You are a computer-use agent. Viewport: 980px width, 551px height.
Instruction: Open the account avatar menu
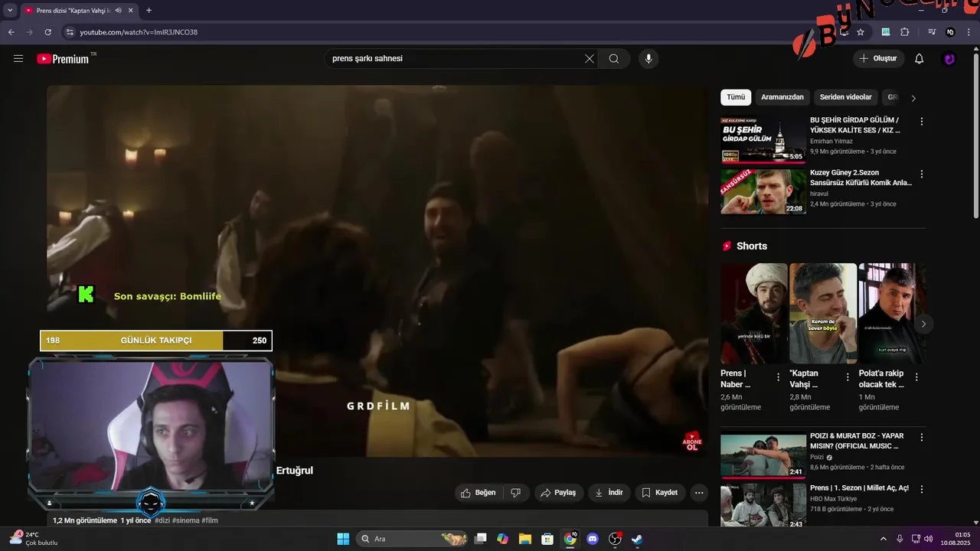(949, 59)
